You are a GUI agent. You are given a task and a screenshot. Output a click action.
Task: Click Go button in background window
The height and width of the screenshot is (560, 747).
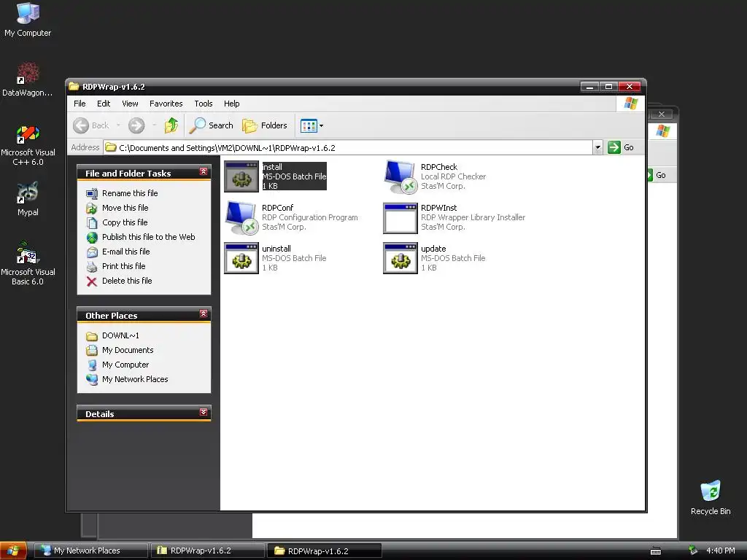click(x=657, y=175)
